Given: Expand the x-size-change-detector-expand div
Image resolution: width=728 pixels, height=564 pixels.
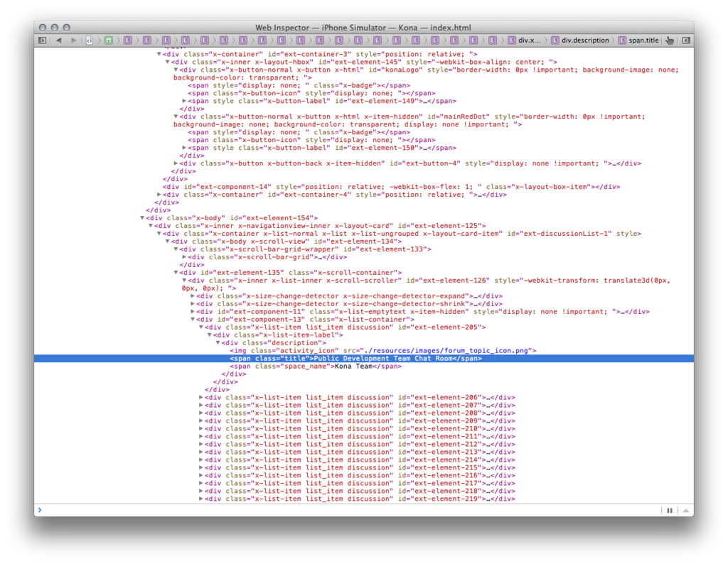Looking at the screenshot, I should [x=192, y=296].
